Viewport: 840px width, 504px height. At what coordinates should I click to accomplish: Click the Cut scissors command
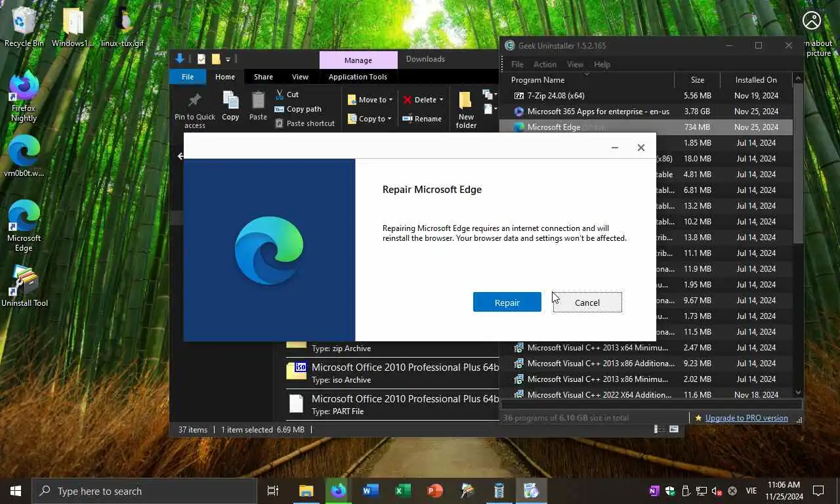(287, 94)
